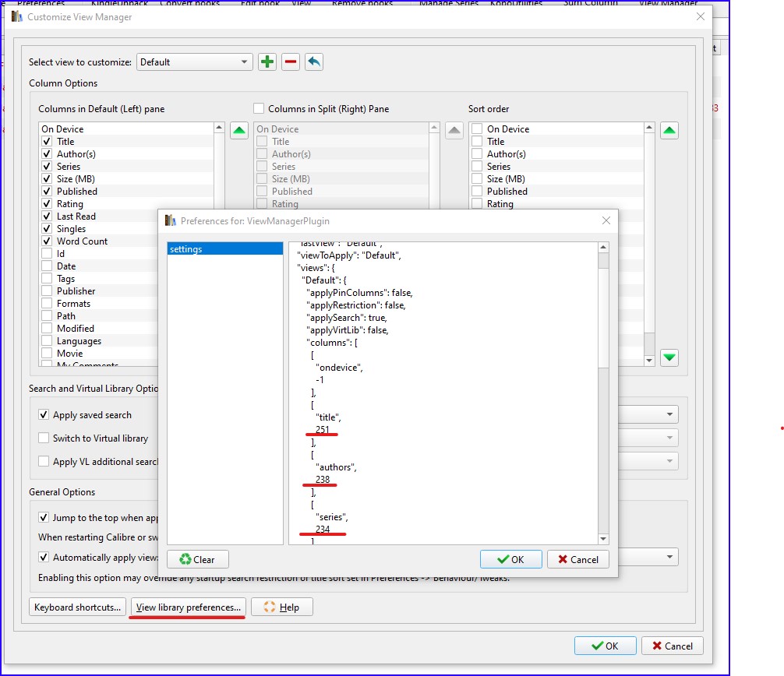This screenshot has width=784, height=676.
Task: Open the automatically apply view dropdown arrow
Action: pos(669,557)
